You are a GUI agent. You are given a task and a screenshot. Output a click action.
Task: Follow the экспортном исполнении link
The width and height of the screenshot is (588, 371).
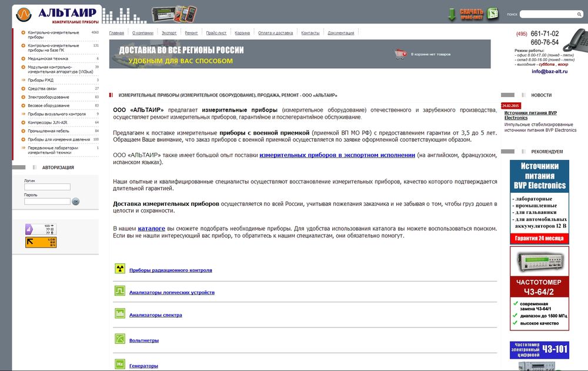[x=337, y=155]
